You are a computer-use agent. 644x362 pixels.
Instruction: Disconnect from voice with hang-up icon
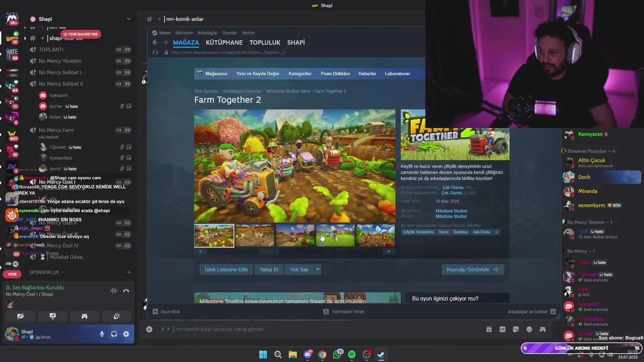(x=126, y=291)
